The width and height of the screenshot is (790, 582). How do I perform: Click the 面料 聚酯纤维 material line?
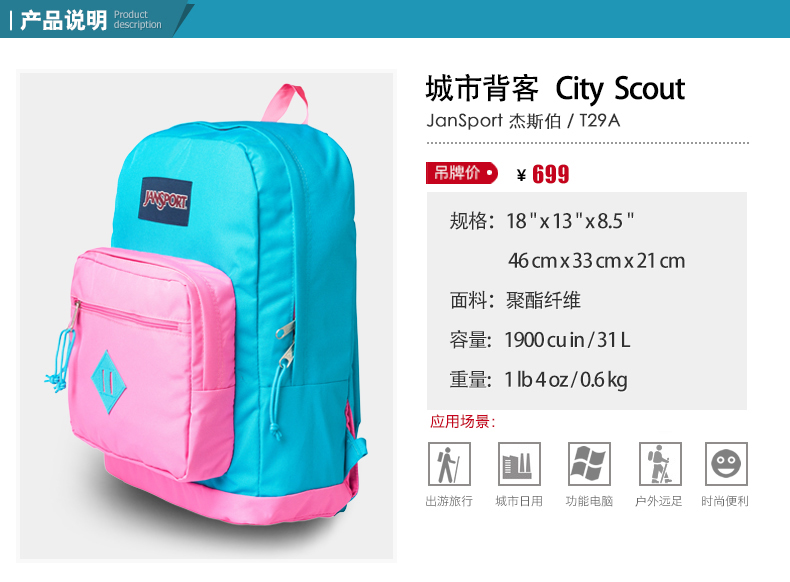click(515, 300)
